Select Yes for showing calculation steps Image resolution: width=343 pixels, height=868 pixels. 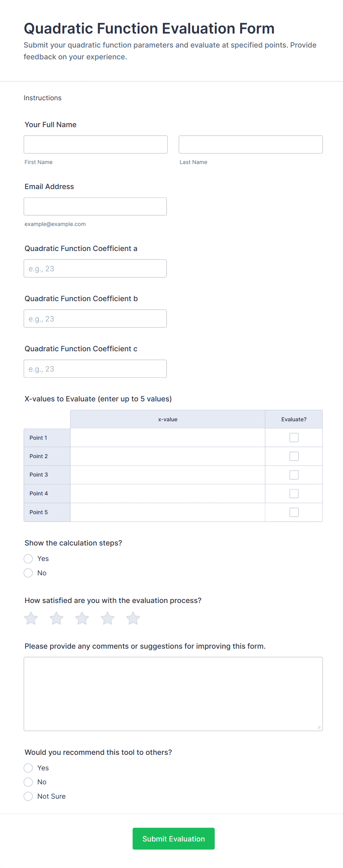[x=28, y=559]
